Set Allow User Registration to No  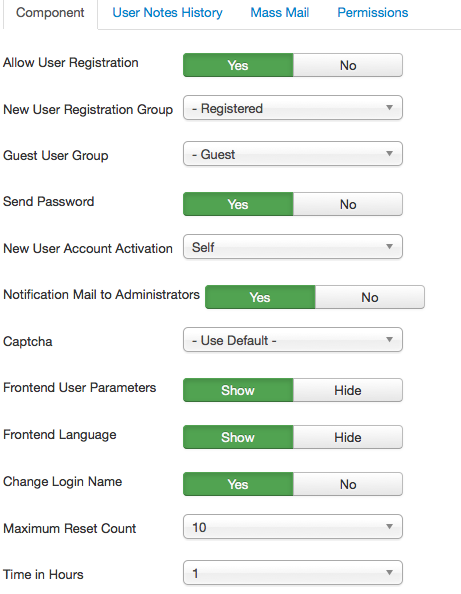click(348, 65)
